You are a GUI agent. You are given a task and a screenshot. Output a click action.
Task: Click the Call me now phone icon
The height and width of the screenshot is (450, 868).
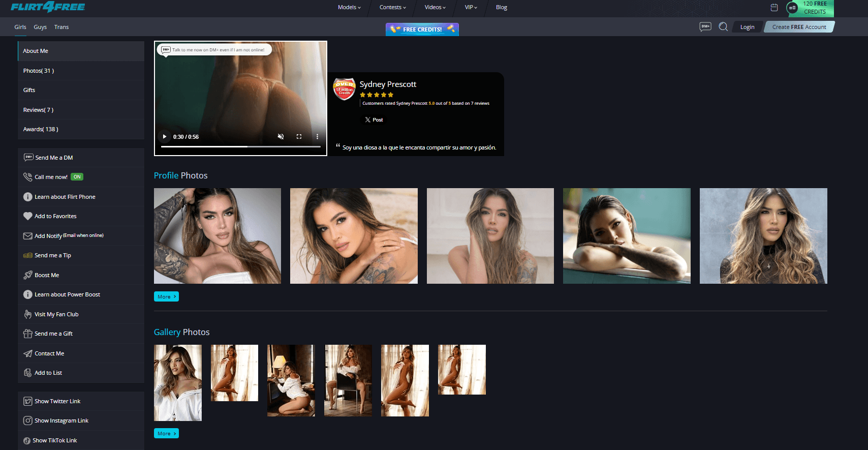[x=28, y=177]
